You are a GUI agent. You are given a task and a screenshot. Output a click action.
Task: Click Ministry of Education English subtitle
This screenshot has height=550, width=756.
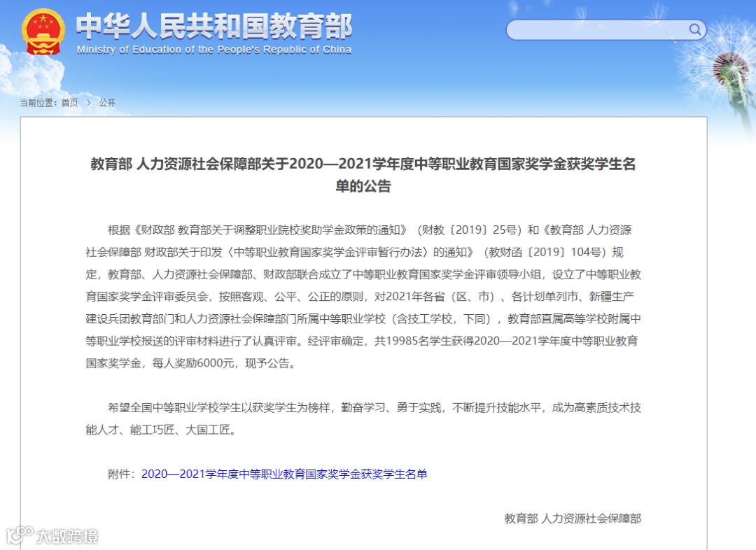[214, 50]
